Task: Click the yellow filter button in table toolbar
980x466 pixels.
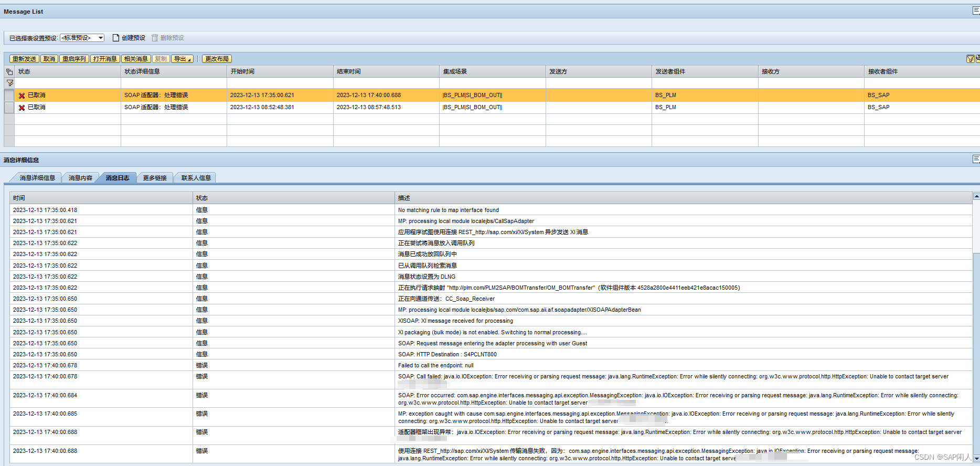Action: (x=971, y=59)
